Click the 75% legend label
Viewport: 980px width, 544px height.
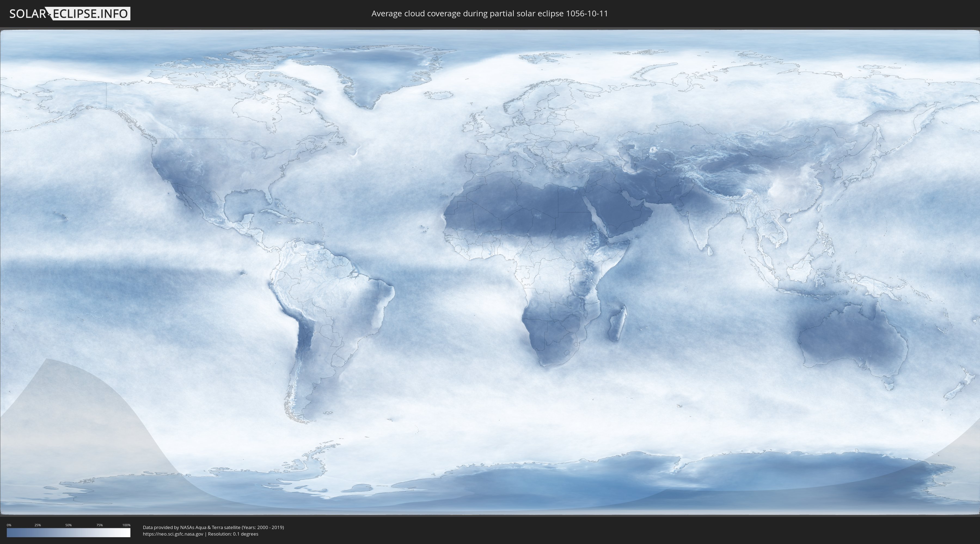[x=99, y=525]
